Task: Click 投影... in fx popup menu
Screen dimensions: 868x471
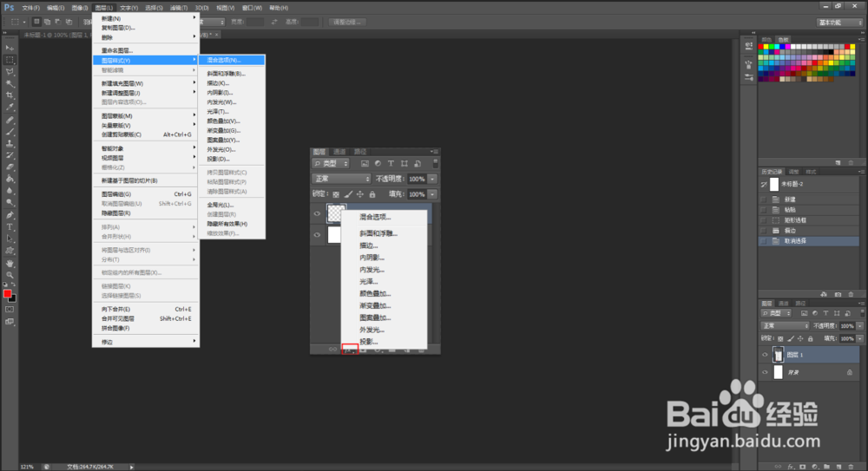Action: (x=369, y=342)
